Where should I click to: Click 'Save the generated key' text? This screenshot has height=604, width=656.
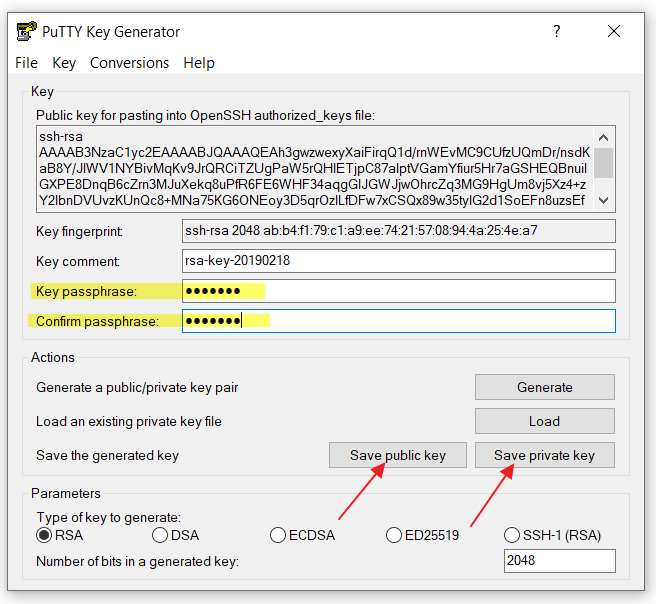(108, 455)
